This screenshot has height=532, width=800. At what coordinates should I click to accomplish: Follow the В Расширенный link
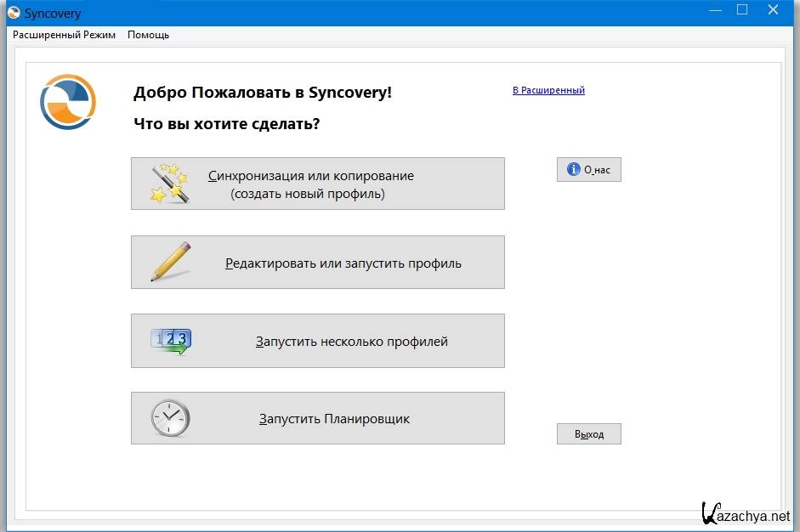[548, 90]
